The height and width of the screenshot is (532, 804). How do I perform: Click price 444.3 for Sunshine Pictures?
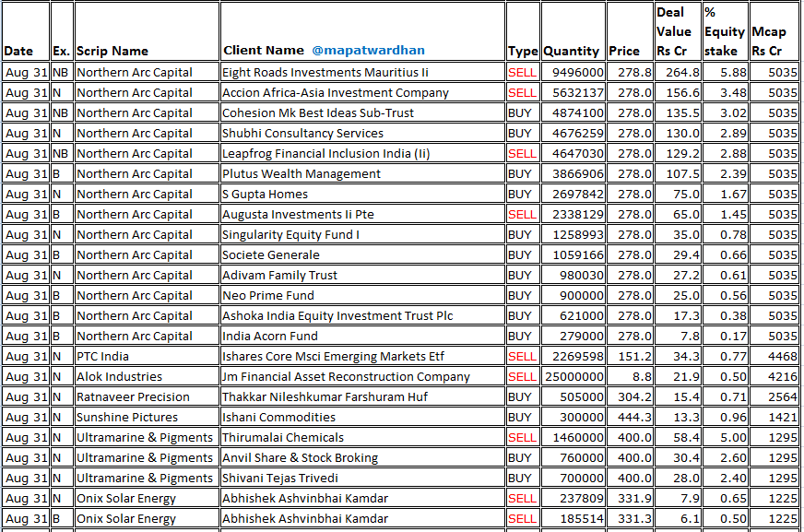(x=630, y=417)
